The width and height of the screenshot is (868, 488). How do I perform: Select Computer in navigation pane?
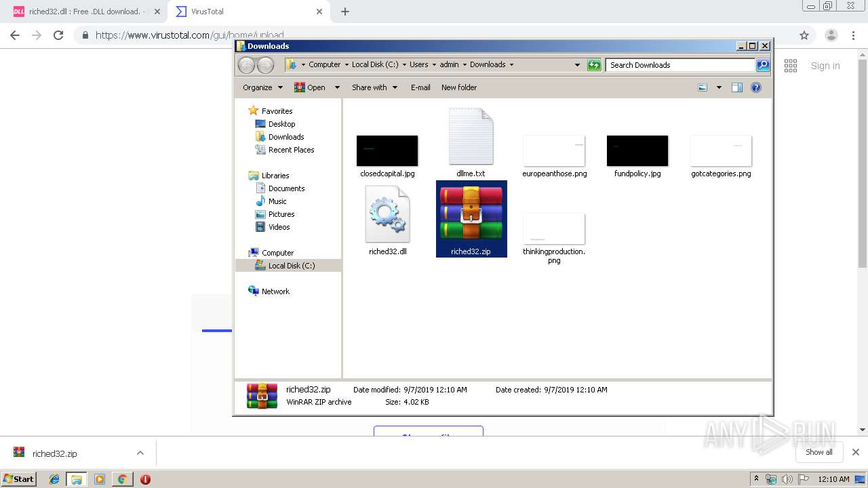[x=277, y=253]
